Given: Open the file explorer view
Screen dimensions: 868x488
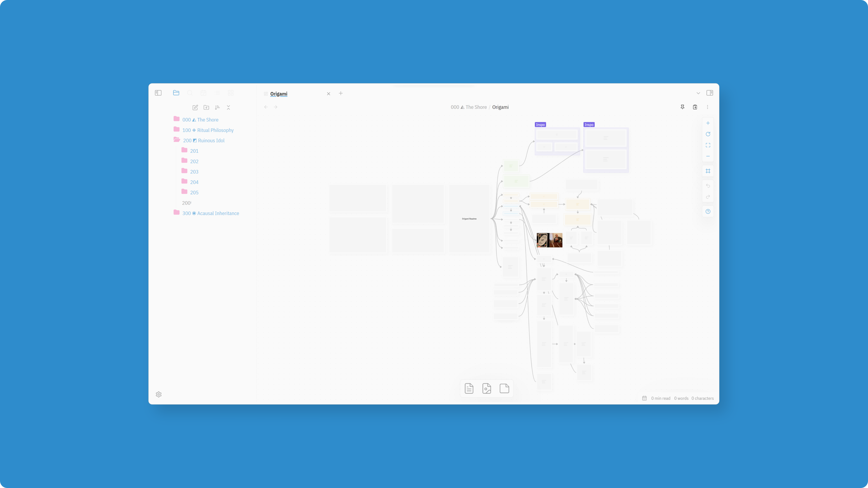Looking at the screenshot, I should [176, 93].
